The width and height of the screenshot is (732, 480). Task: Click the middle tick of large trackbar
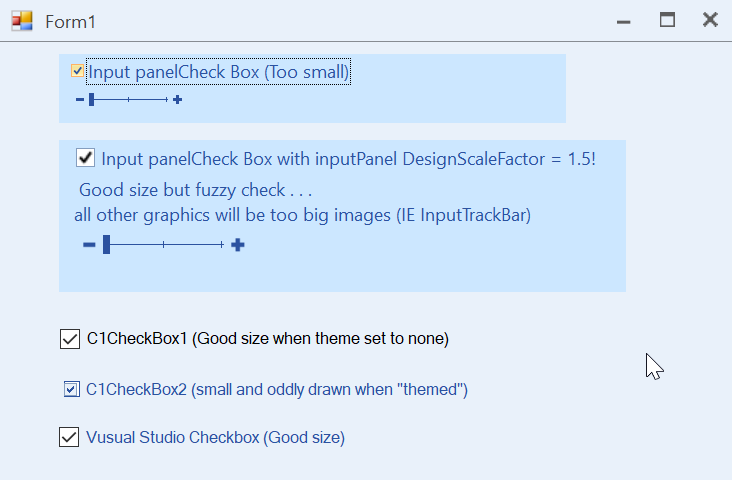click(x=164, y=245)
